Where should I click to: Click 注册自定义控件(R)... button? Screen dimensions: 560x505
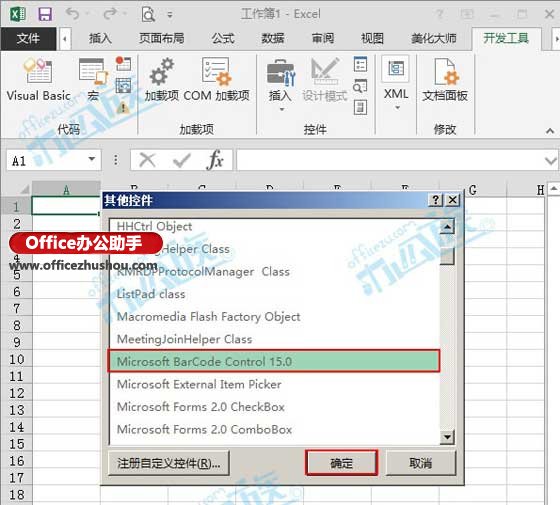pos(169,463)
